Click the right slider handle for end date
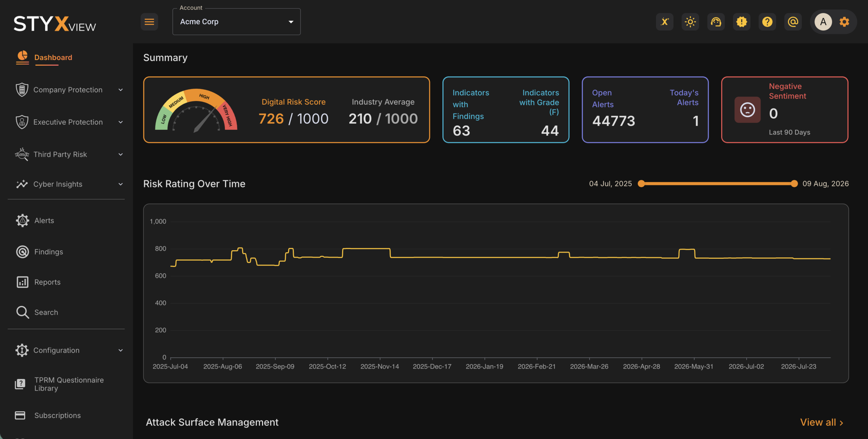The height and width of the screenshot is (439, 868). [x=794, y=184]
